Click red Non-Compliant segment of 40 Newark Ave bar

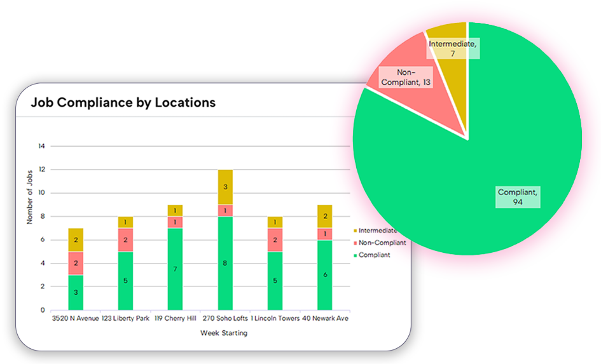(x=324, y=234)
